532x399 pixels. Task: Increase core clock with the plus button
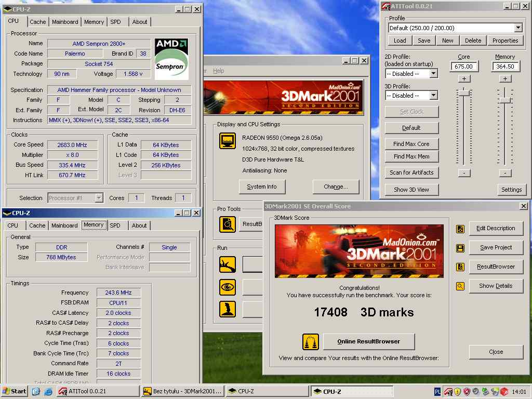point(464,79)
